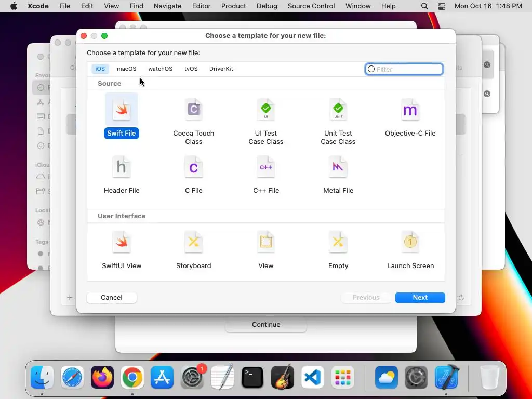Select the Unit Test Case Class template
The image size is (532, 399).
pyautogui.click(x=338, y=121)
